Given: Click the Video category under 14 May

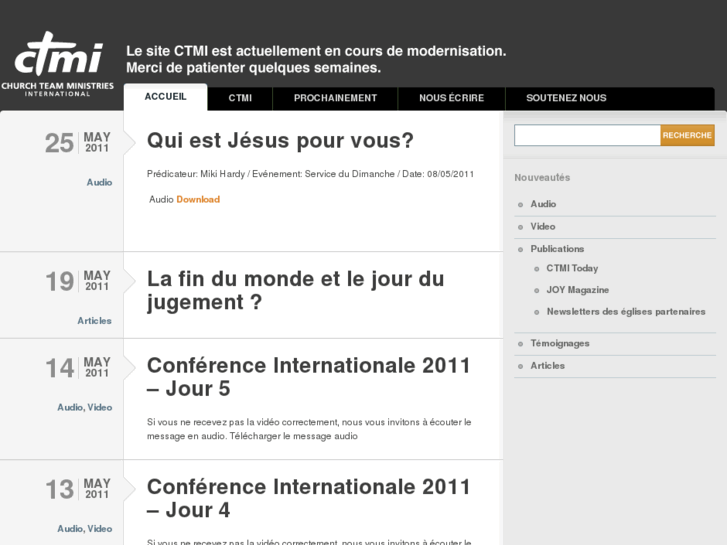Looking at the screenshot, I should pyautogui.click(x=100, y=407).
